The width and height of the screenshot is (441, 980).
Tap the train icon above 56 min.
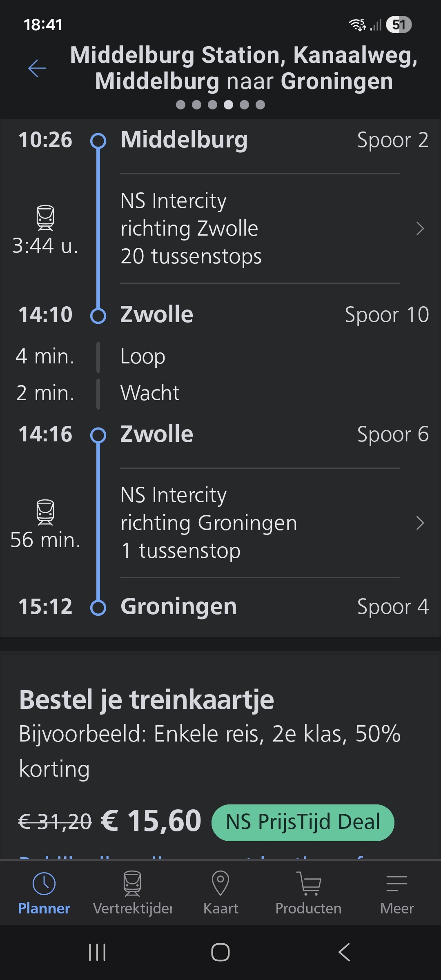pos(45,512)
